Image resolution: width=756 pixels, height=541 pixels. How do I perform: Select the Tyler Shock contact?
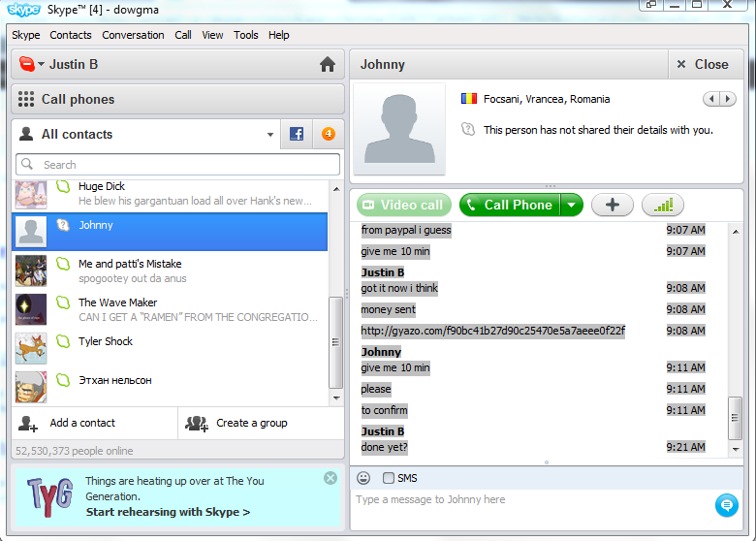tap(170, 348)
